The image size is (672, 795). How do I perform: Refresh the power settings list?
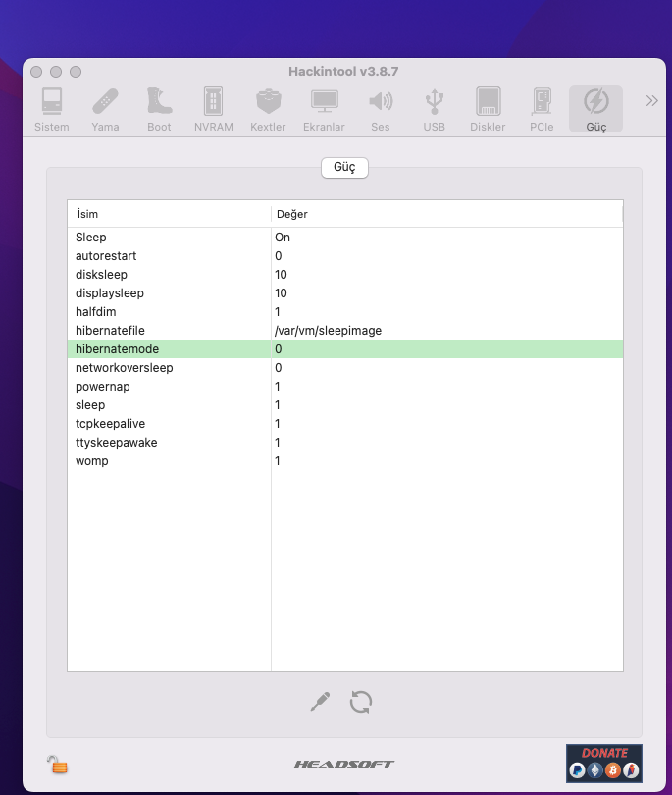[361, 702]
